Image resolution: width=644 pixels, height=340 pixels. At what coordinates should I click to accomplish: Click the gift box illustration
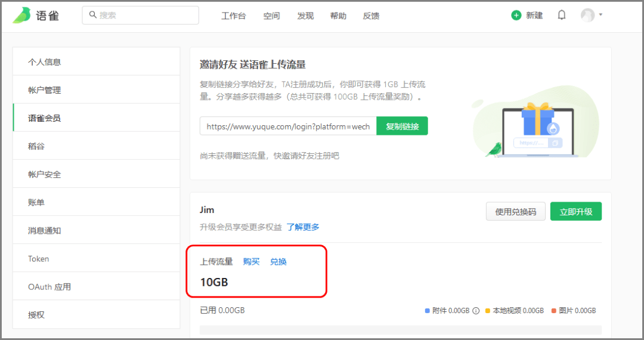pos(538,119)
